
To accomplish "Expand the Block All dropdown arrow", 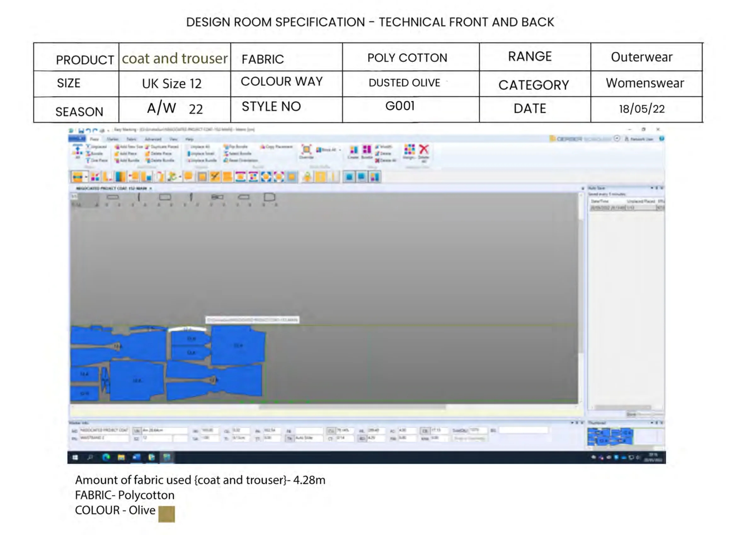I will click(340, 150).
